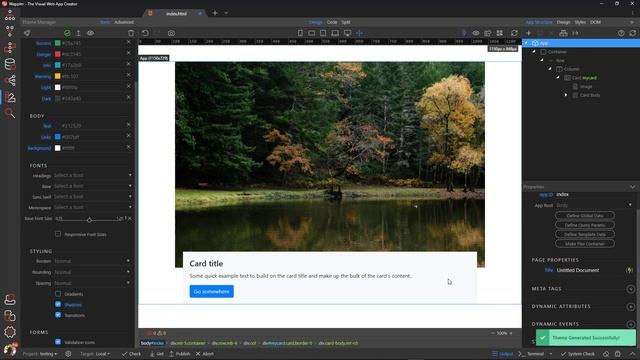Switch to the Advanced tab in Theme Manager
The image size is (640, 360).
pos(124,22)
